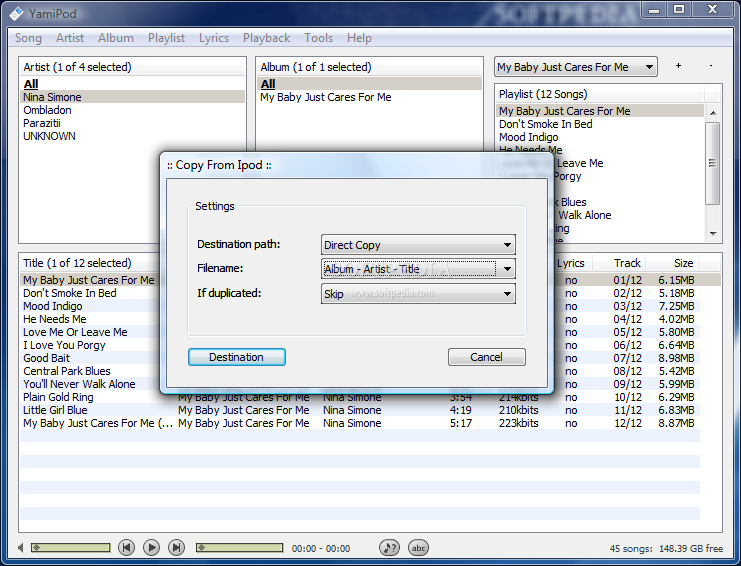
Task: Open the If duplicated dropdown
Action: pos(418,293)
